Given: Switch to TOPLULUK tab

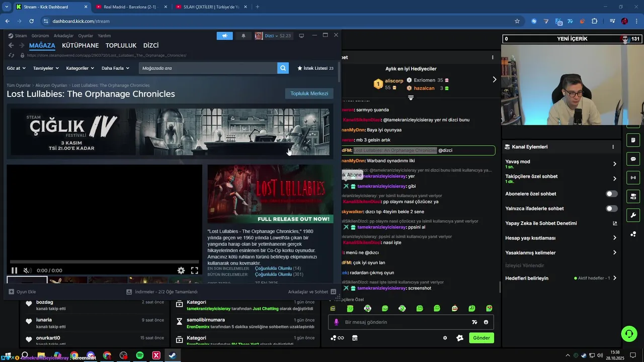Looking at the screenshot, I should [x=121, y=45].
